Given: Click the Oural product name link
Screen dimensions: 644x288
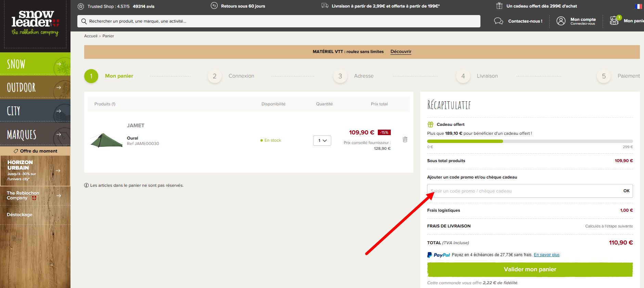Looking at the screenshot, I should (x=132, y=138).
